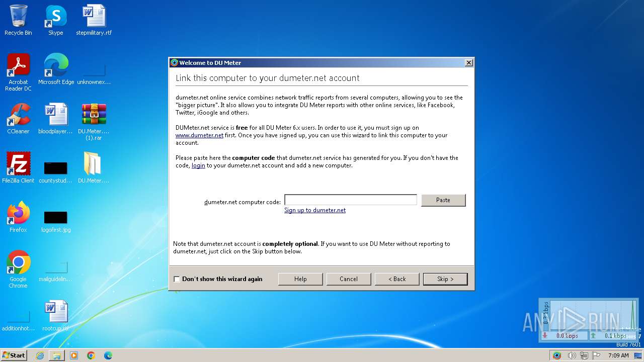
Task: Click the Start button
Action: click(x=14, y=355)
